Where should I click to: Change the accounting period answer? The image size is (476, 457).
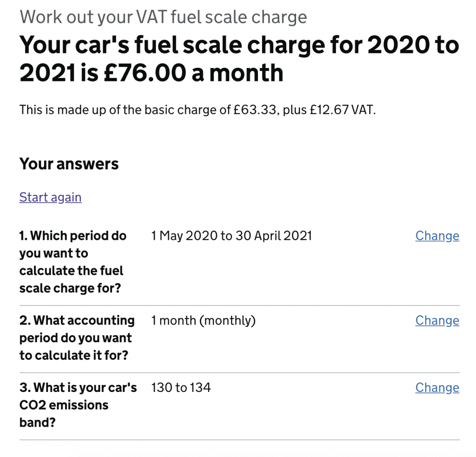tap(436, 320)
